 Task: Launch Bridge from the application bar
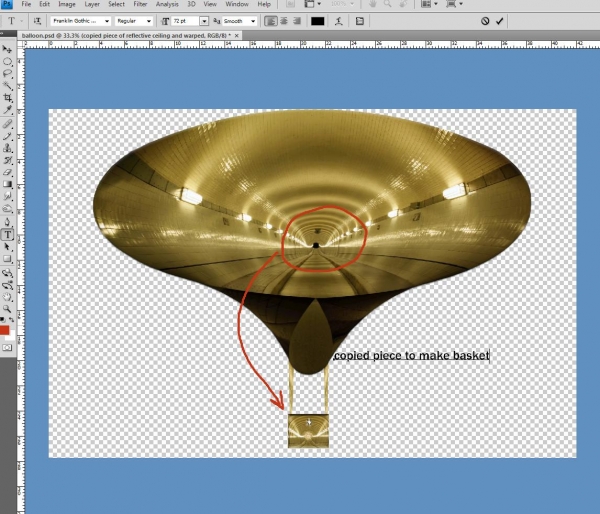coord(290,4)
